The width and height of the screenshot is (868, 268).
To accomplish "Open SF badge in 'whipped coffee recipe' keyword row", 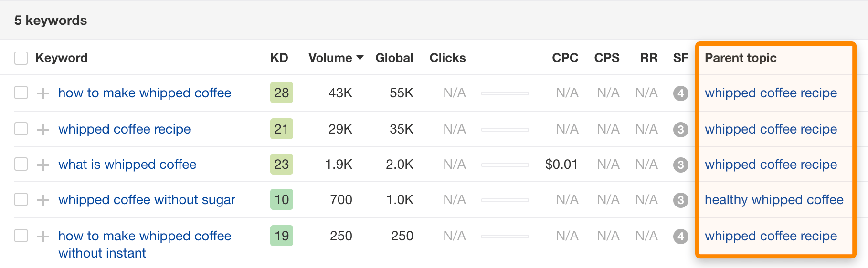I will pos(680,129).
